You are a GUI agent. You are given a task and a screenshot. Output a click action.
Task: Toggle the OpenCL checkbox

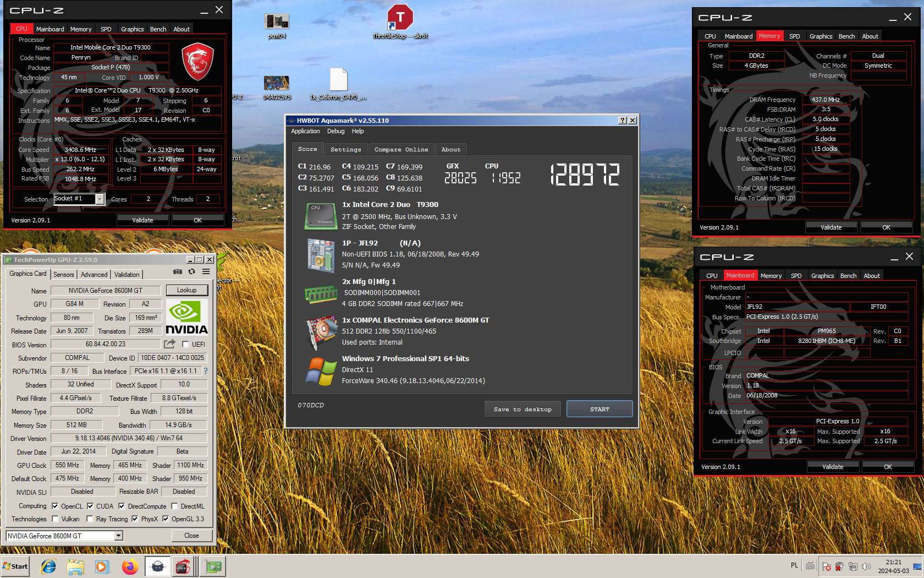55,506
